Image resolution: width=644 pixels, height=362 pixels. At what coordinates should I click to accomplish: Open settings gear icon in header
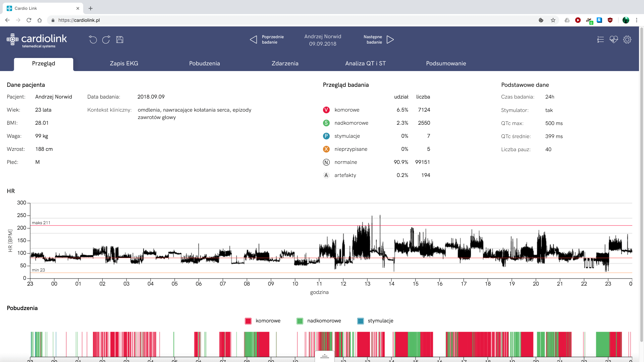pos(627,40)
